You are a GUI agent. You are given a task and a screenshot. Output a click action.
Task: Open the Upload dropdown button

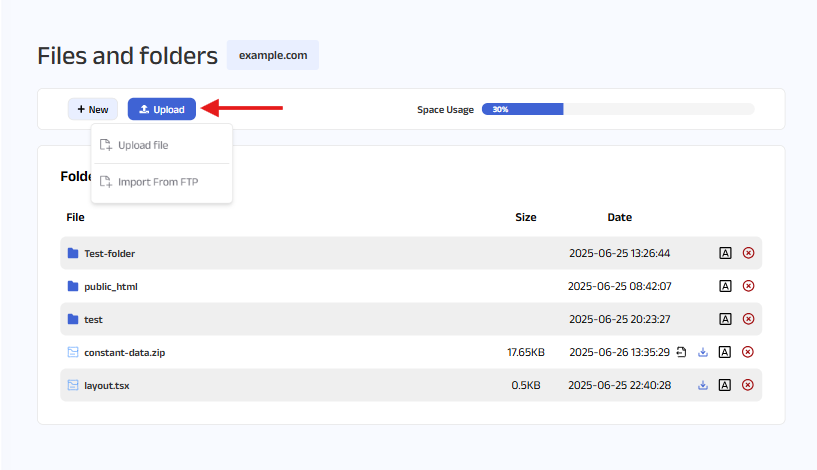tap(162, 109)
